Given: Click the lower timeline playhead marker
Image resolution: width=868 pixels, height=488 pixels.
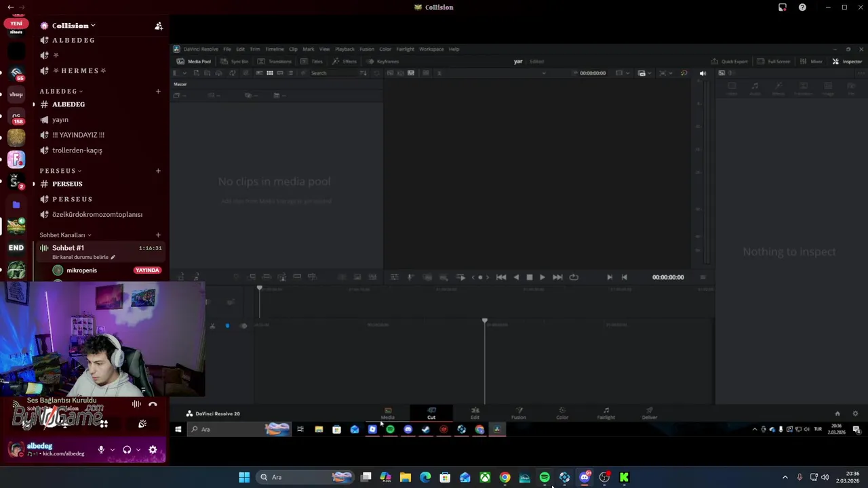Looking at the screenshot, I should [485, 321].
